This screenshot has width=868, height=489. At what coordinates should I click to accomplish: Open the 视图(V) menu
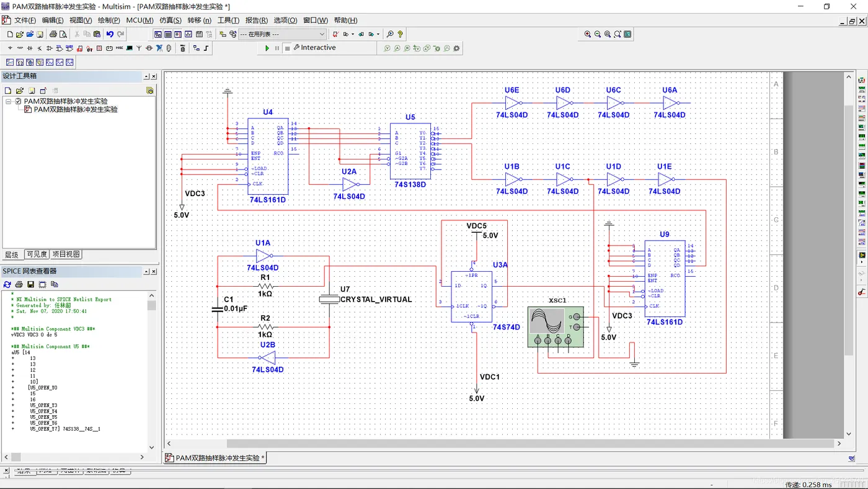[x=81, y=20]
